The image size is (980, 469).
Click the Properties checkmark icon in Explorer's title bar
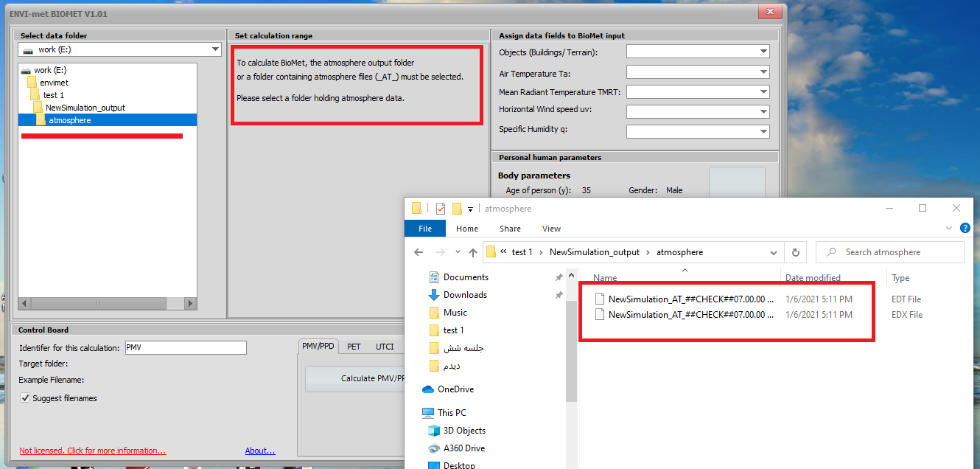(x=441, y=209)
